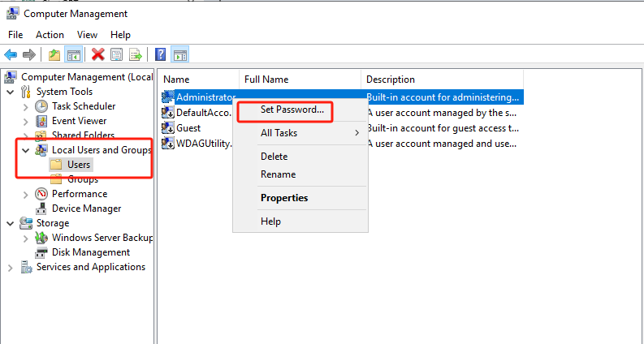Click the Guest user account icon

169,128
